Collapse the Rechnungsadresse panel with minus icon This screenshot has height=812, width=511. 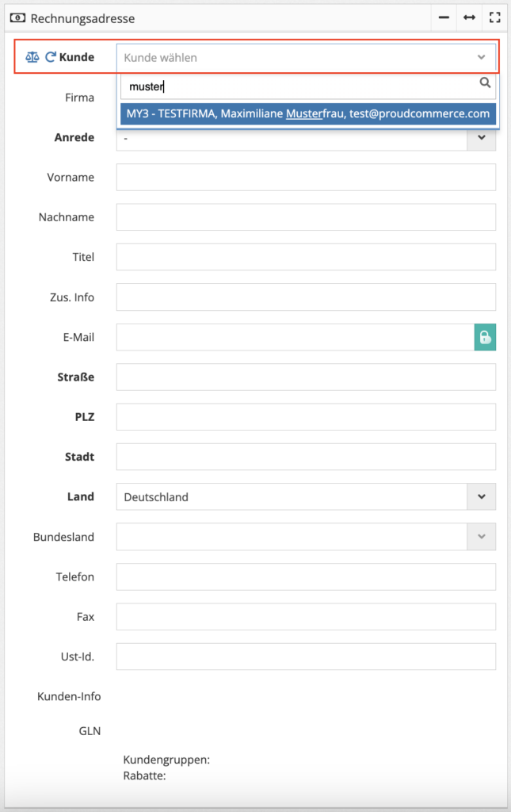(x=444, y=17)
